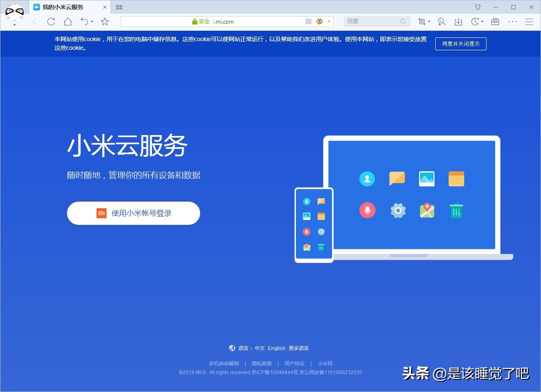Click the panda avatar profile icon
Image resolution: width=541 pixels, height=392 pixels.
(14, 13)
